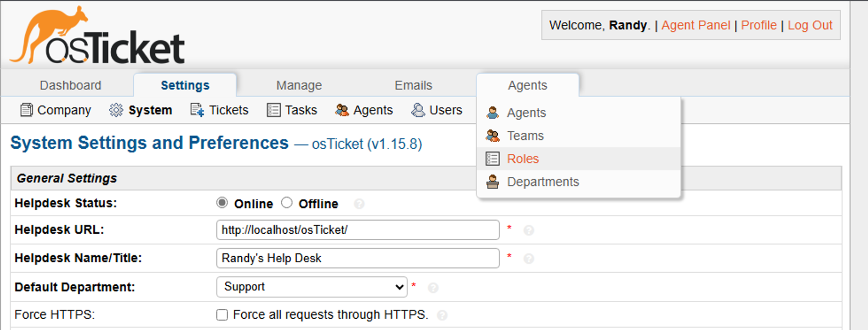Enable Force all requests through HTTPS
The image size is (868, 330).
[x=222, y=315]
